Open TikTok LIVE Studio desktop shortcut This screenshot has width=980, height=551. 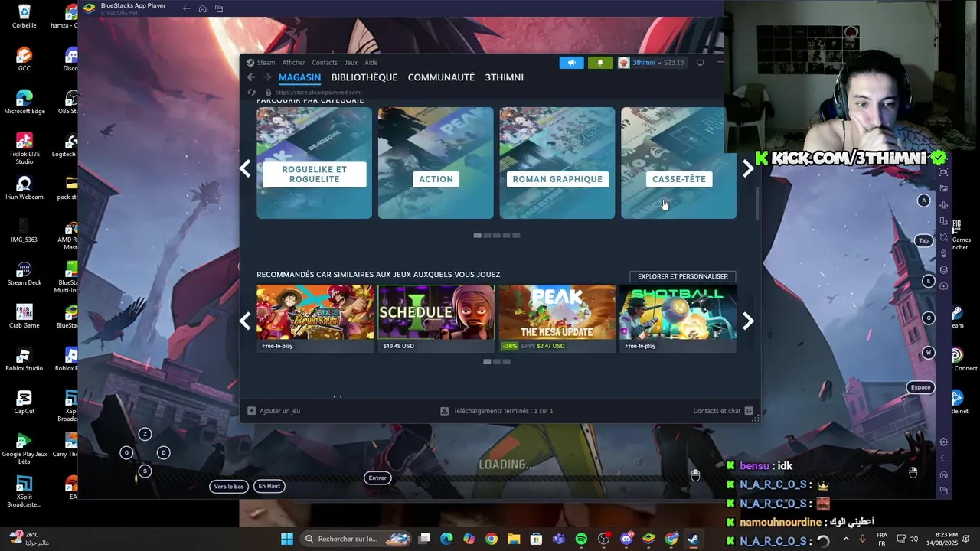pos(24,149)
